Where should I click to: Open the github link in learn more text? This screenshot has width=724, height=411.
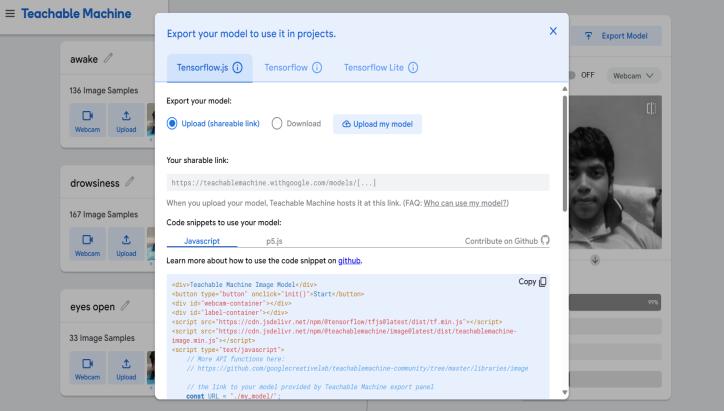pos(349,260)
